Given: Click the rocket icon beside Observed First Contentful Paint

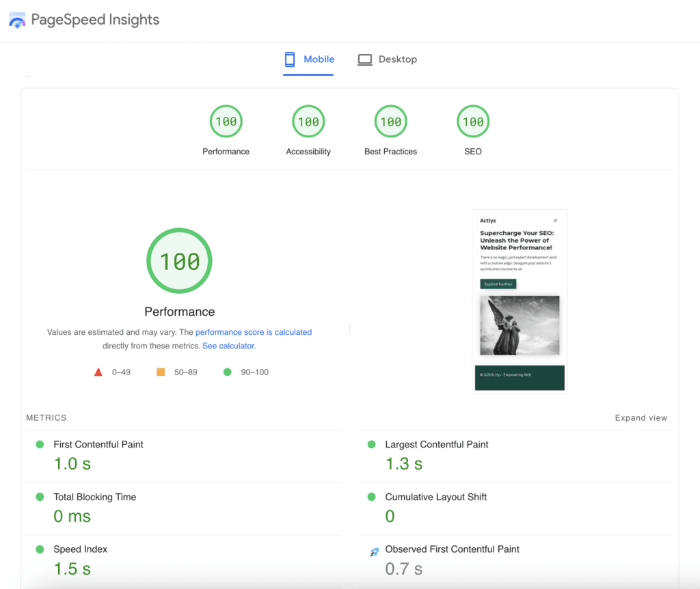Looking at the screenshot, I should (375, 549).
